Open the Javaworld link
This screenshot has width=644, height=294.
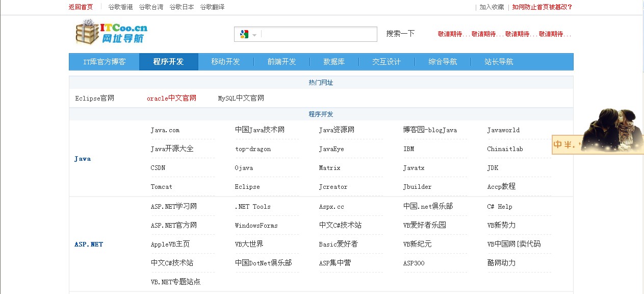pos(503,130)
